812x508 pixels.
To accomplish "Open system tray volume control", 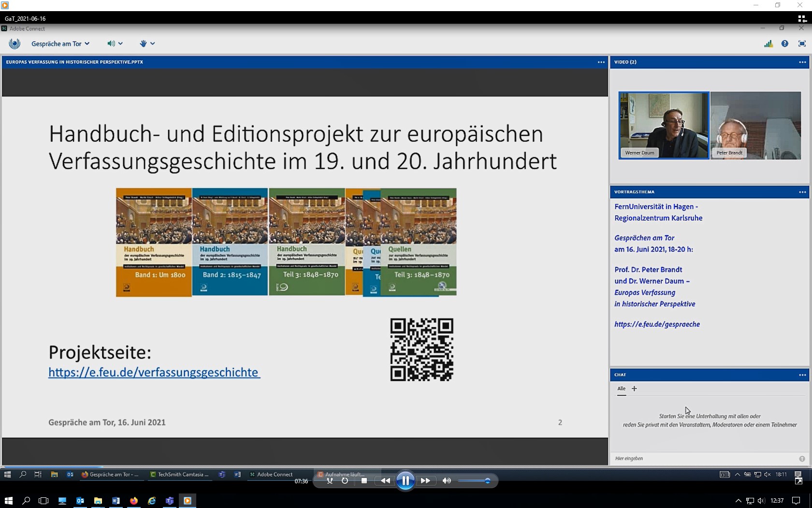I will [x=761, y=501].
